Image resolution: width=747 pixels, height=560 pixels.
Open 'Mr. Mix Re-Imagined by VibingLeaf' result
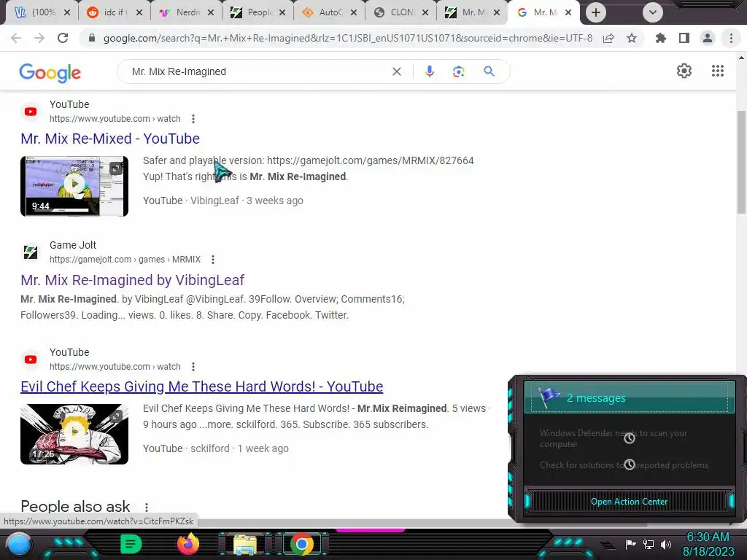(133, 280)
